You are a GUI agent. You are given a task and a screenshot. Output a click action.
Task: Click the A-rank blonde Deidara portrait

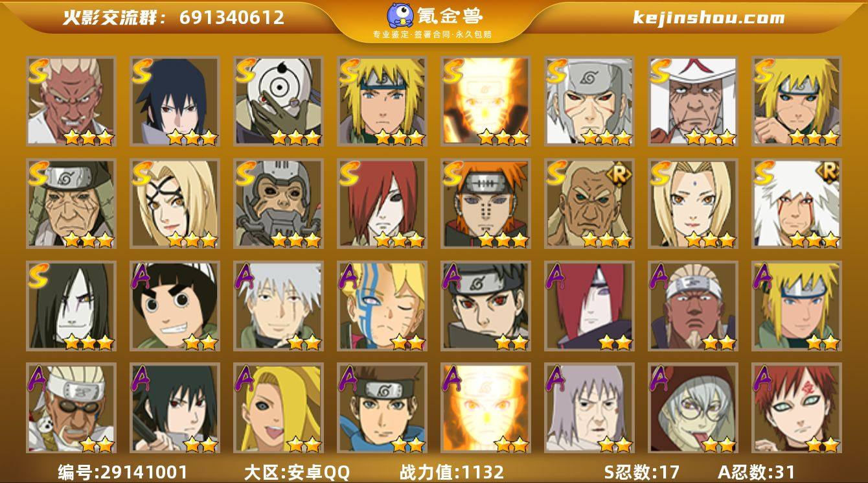point(278,408)
